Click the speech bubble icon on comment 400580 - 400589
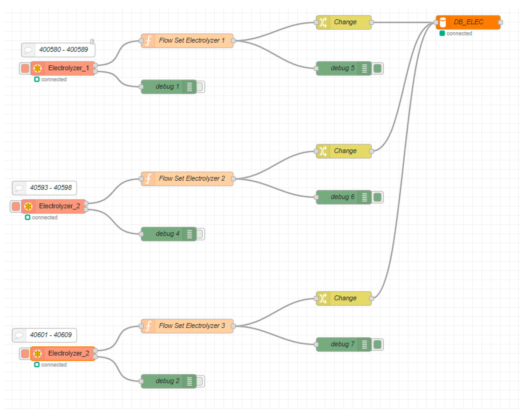 [x=28, y=50]
